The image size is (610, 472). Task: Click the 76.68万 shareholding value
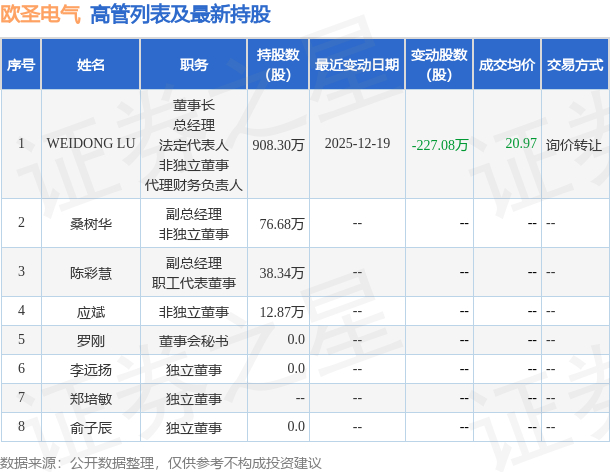point(282,224)
